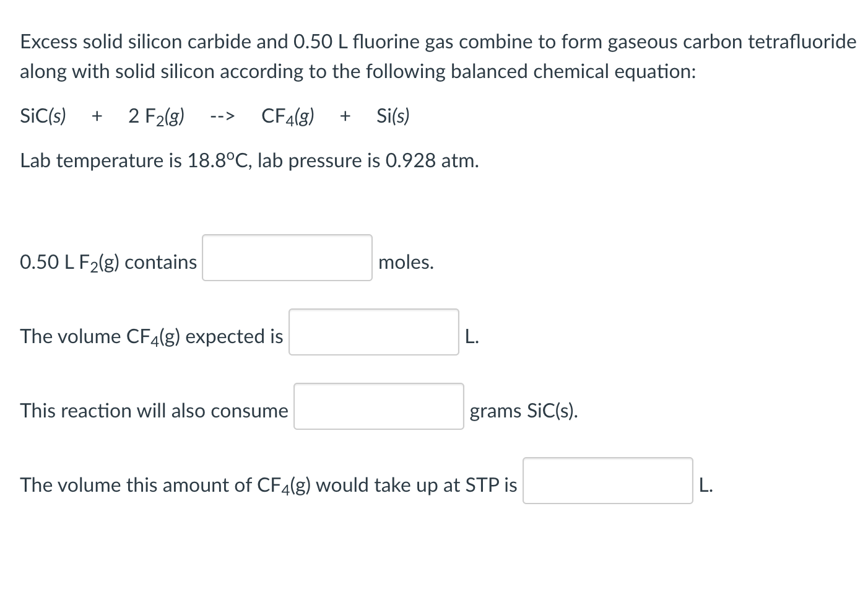868x602 pixels.
Task: Click the lab temperature 18.8°C text line
Action: (250, 161)
